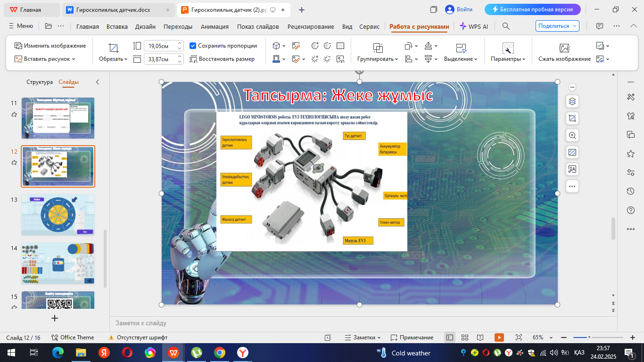Screen dimensions: 644x362
Task: Switch to the Design ribbon tab
Action: coord(146,26)
